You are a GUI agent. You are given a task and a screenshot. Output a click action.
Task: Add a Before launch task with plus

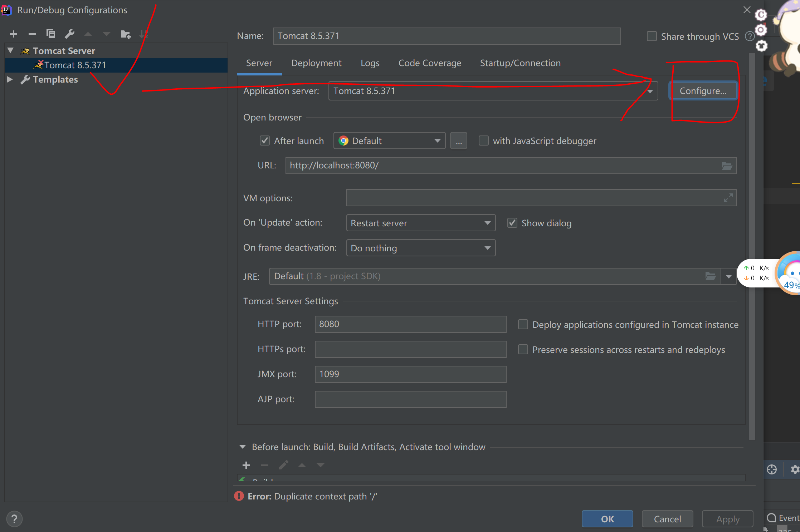tap(246, 465)
